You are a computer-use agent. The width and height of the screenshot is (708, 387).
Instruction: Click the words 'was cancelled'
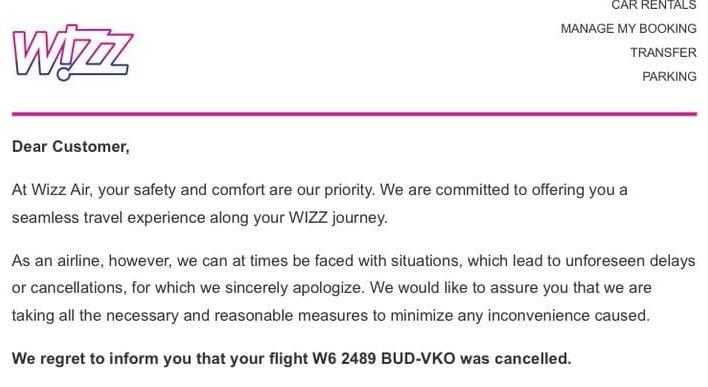click(x=516, y=359)
